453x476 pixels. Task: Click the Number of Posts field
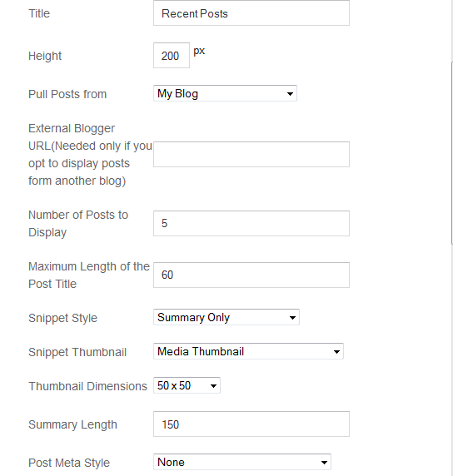[251, 223]
